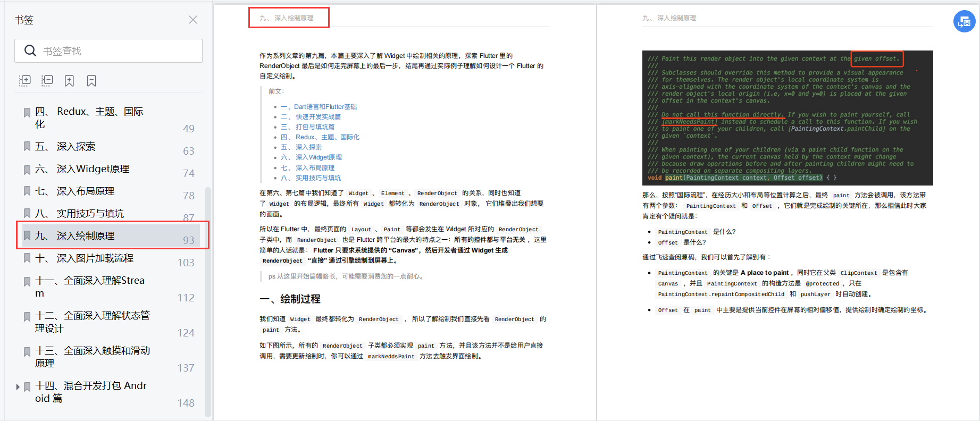Open bookmark 十、深入图片加载流程
980x421 pixels.
[85, 258]
